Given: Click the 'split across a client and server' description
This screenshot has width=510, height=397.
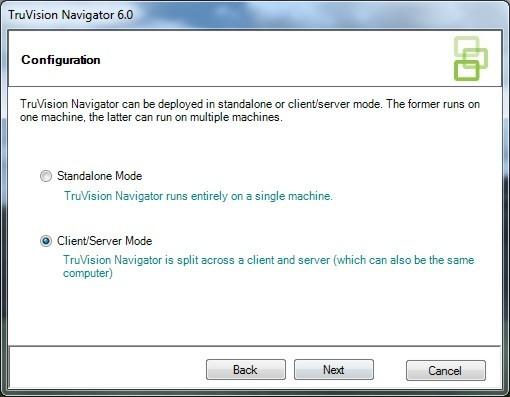Looking at the screenshot, I should [x=269, y=266].
